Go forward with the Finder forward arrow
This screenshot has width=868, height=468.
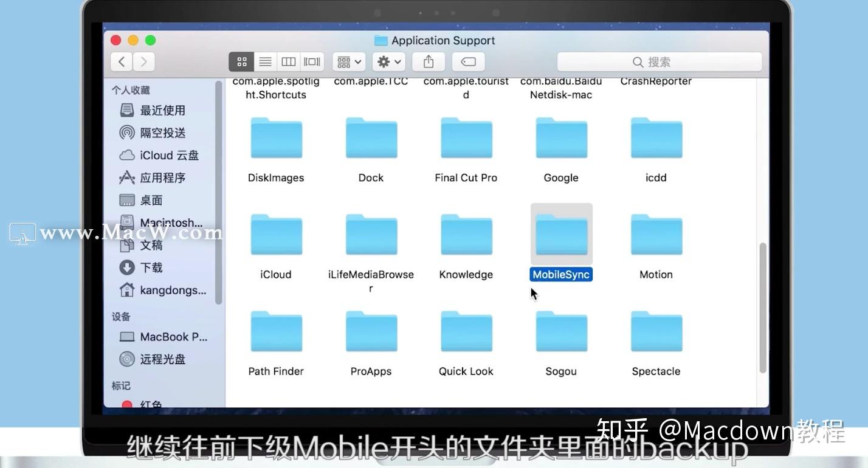[x=144, y=61]
